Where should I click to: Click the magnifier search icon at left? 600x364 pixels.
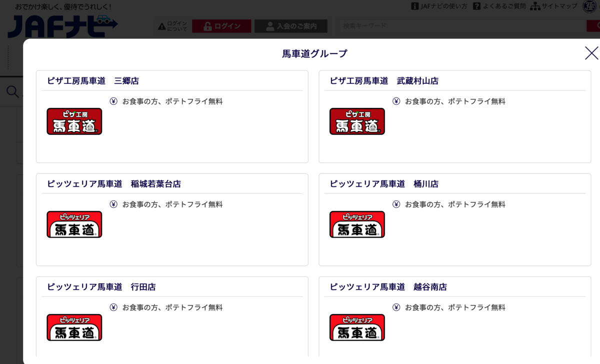click(12, 91)
